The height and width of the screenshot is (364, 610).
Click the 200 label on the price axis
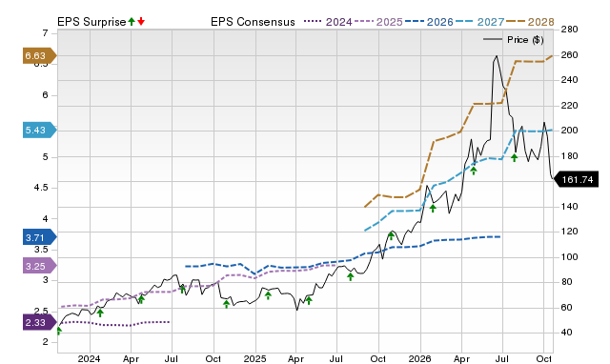point(569,131)
